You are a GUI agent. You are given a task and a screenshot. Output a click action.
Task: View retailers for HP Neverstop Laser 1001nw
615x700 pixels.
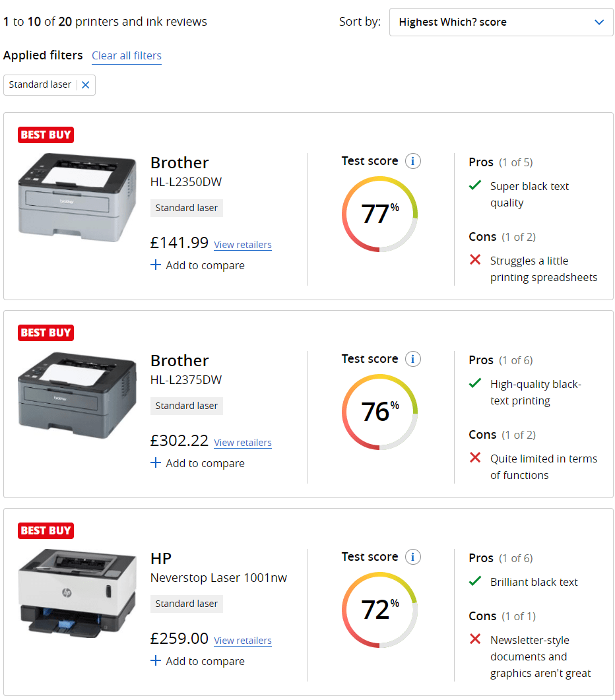pyautogui.click(x=243, y=641)
